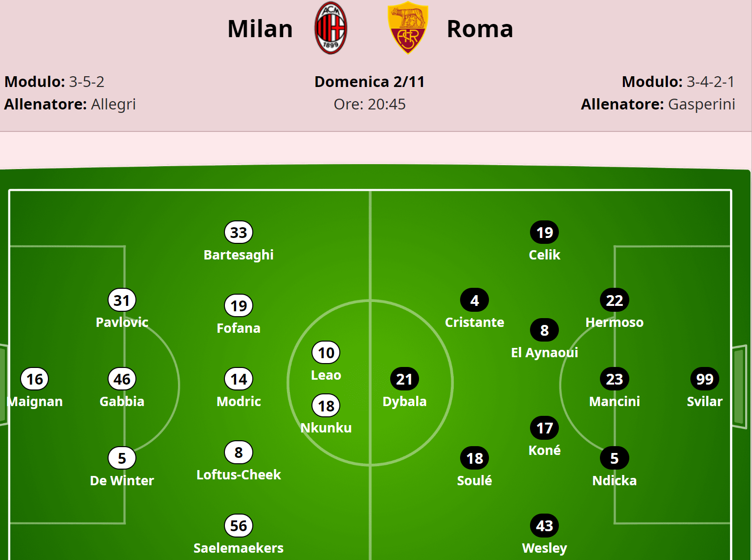Click Saelemaekers' number 56 badge

coord(239,526)
